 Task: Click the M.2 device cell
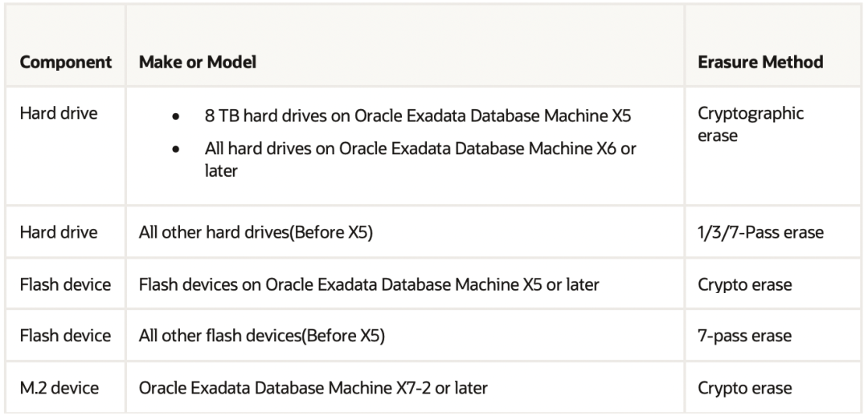[x=59, y=388]
